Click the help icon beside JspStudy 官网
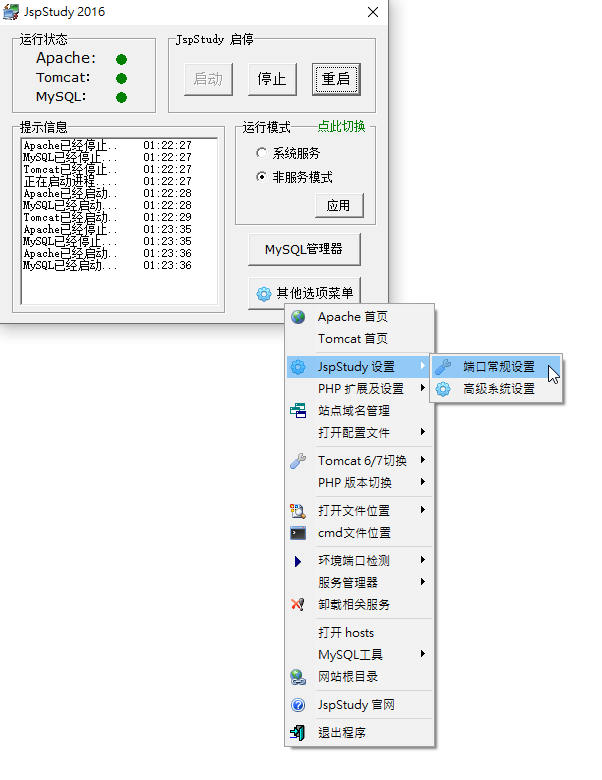The height and width of the screenshot is (780, 602). (x=298, y=705)
